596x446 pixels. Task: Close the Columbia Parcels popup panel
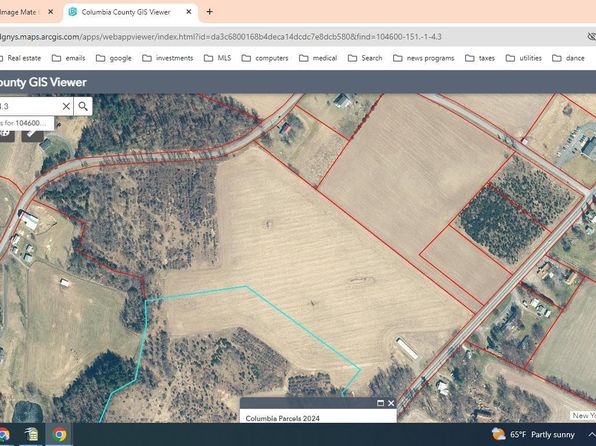[x=391, y=403]
